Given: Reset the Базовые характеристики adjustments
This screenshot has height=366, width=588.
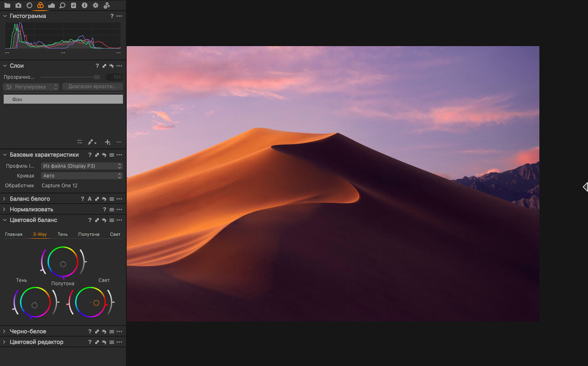Looking at the screenshot, I should point(104,155).
